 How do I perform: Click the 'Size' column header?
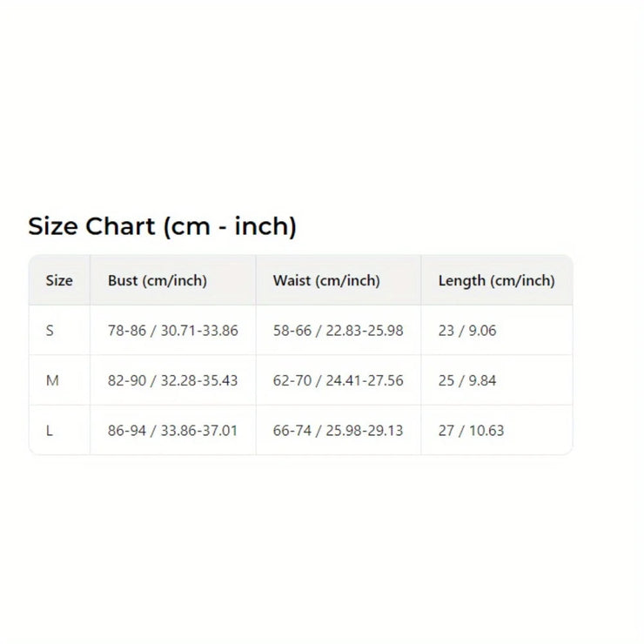(x=59, y=280)
